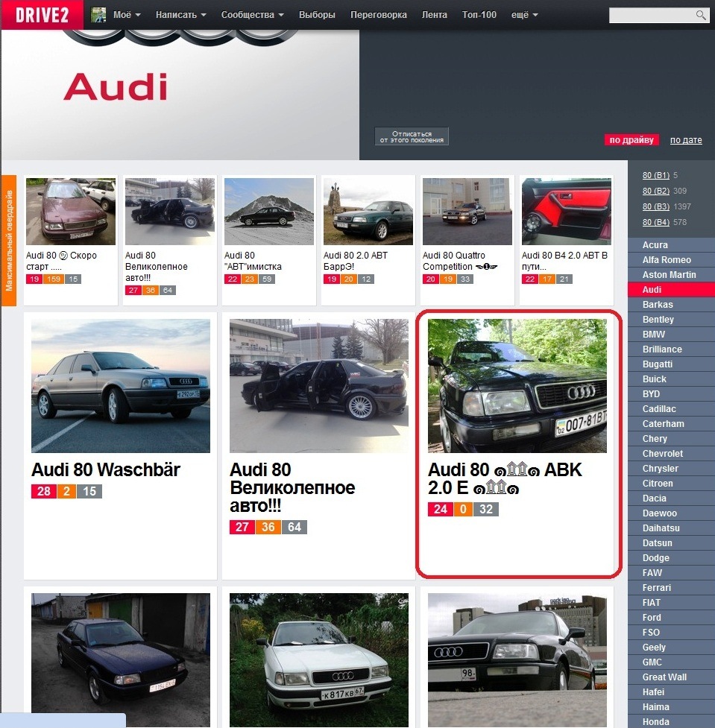The width and height of the screenshot is (715, 728).
Task: Click the large Audi 80 Великолепное авто!!! title
Action: tap(292, 487)
